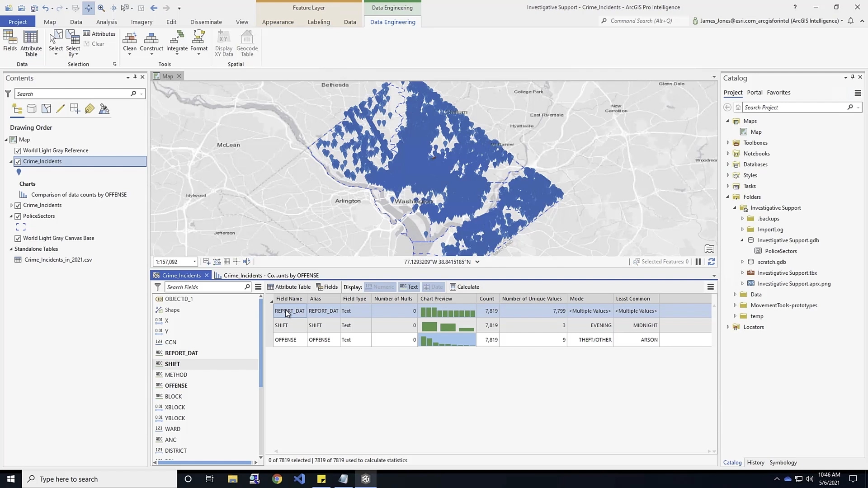The height and width of the screenshot is (488, 868).
Task: Toggle the Date display filter
Action: pos(433,287)
